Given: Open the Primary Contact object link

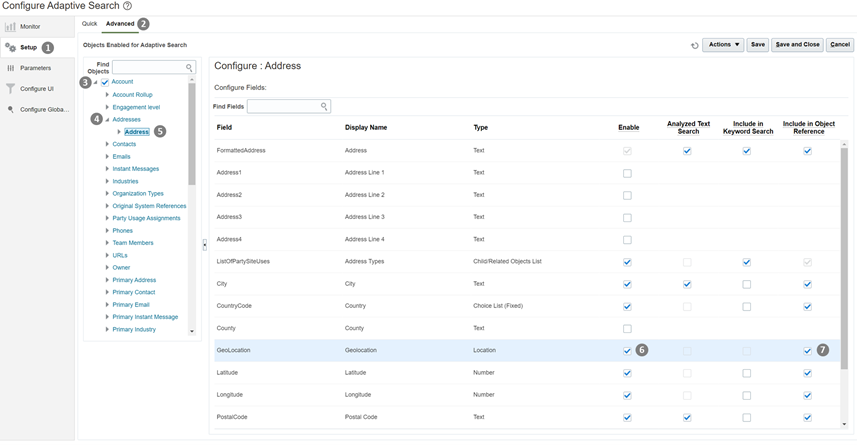Looking at the screenshot, I should tap(133, 292).
